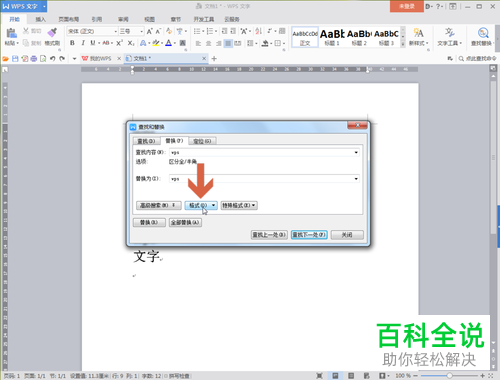
Task: Click the Save disk icon
Action: click(x=15, y=59)
